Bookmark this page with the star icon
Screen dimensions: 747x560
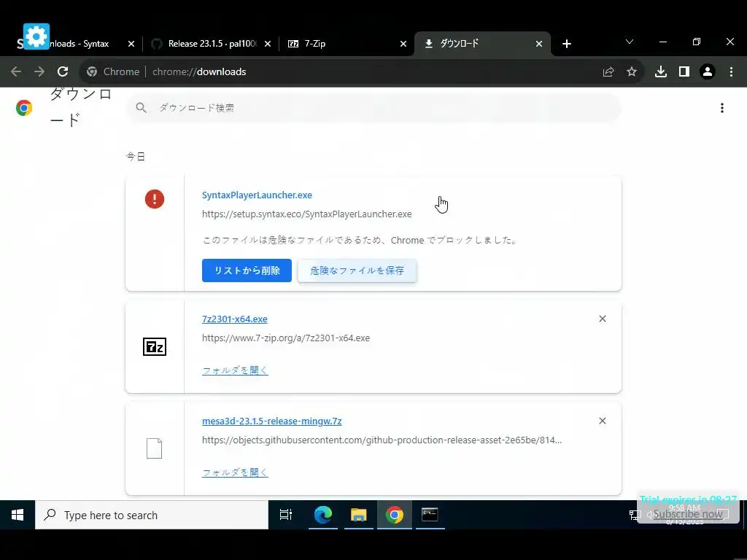[x=632, y=71]
